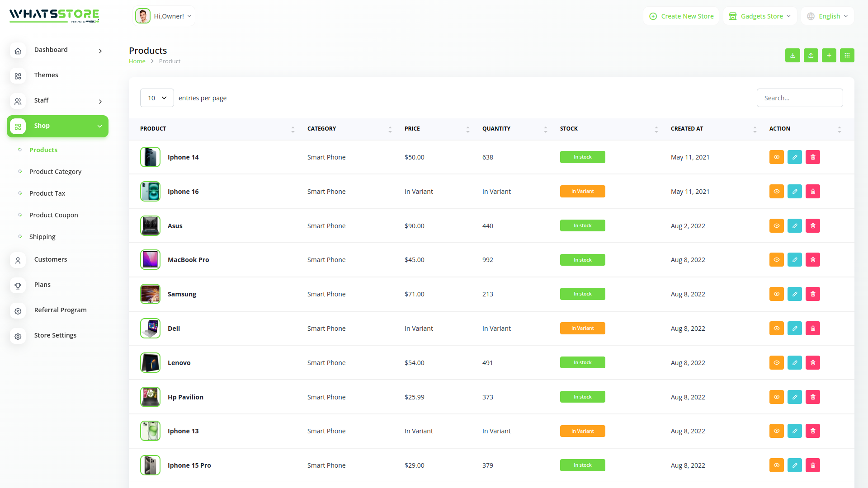Switch to grid view using grid icon

pos(847,55)
